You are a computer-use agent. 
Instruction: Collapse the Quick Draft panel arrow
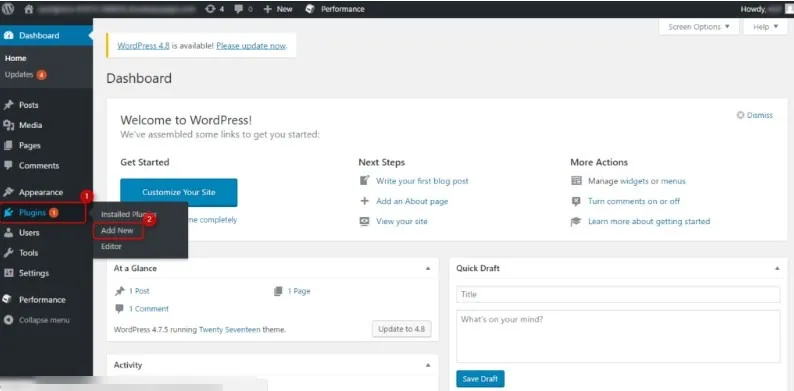777,268
